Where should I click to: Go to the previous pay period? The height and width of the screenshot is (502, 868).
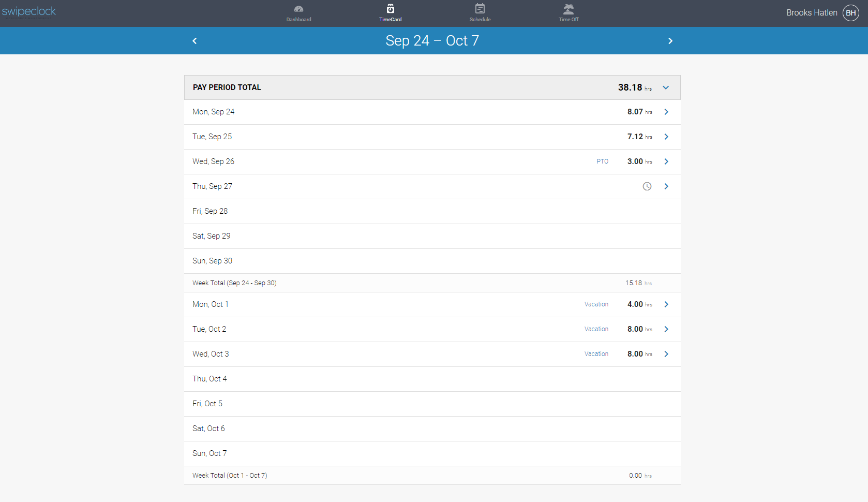click(194, 41)
